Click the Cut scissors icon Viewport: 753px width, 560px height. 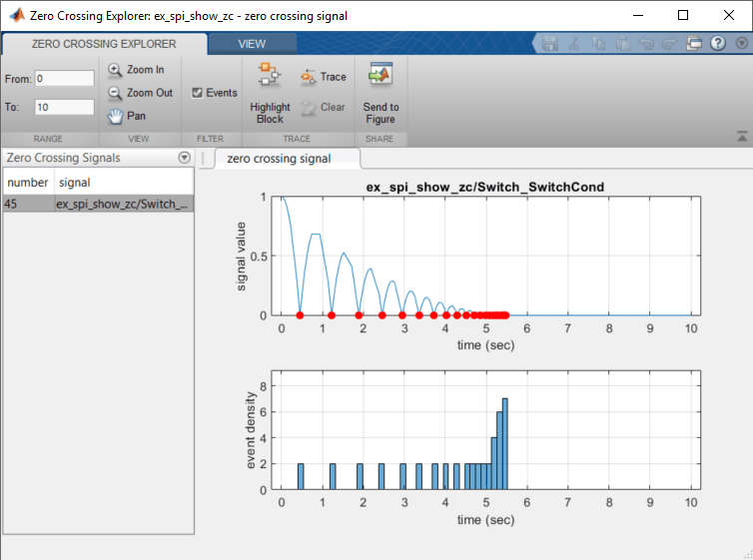(x=573, y=44)
